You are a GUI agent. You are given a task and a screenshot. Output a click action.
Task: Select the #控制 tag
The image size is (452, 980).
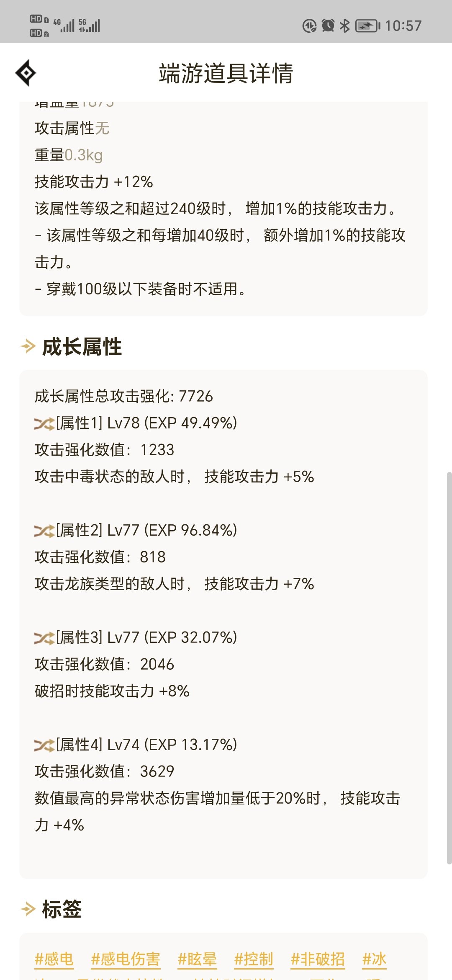(x=254, y=959)
